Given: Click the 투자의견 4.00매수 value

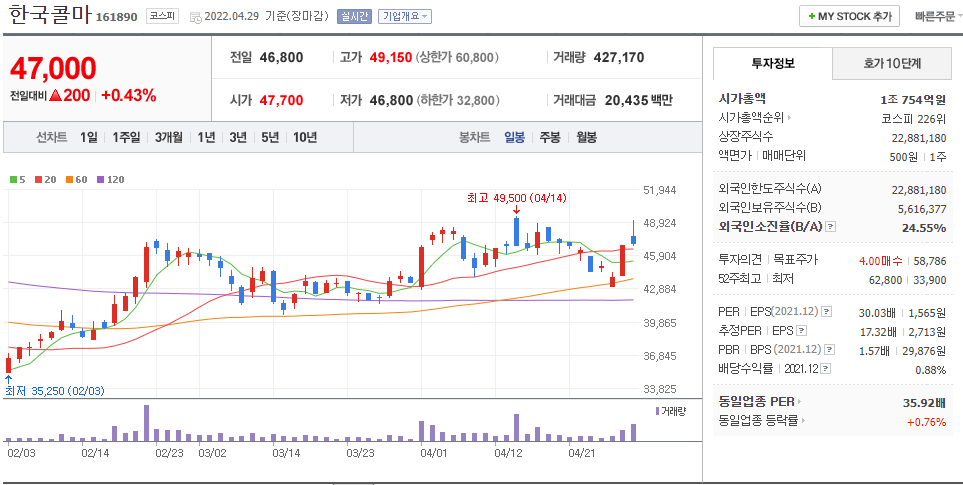Looking at the screenshot, I should click(881, 260).
